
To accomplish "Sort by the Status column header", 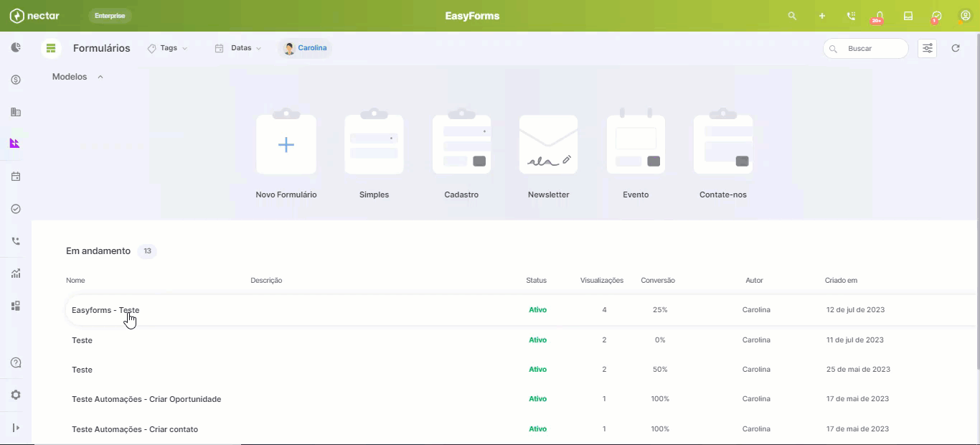I will point(536,281).
